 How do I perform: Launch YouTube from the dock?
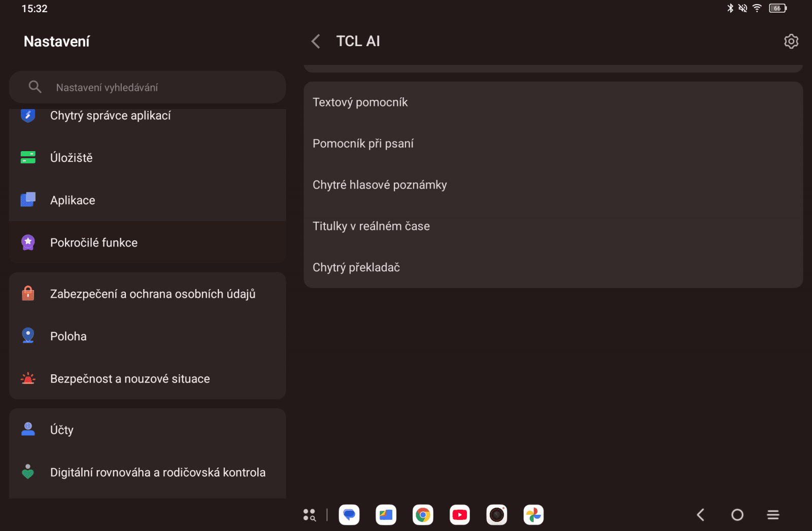(459, 514)
